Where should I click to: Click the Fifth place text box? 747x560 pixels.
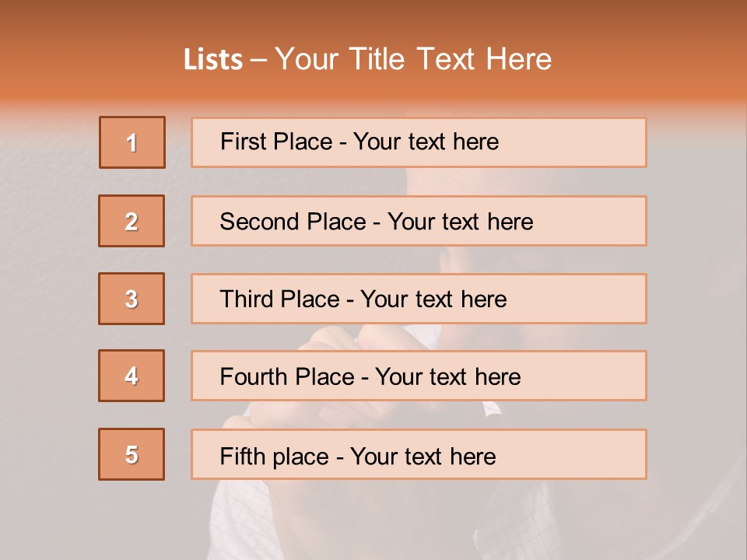coord(419,455)
